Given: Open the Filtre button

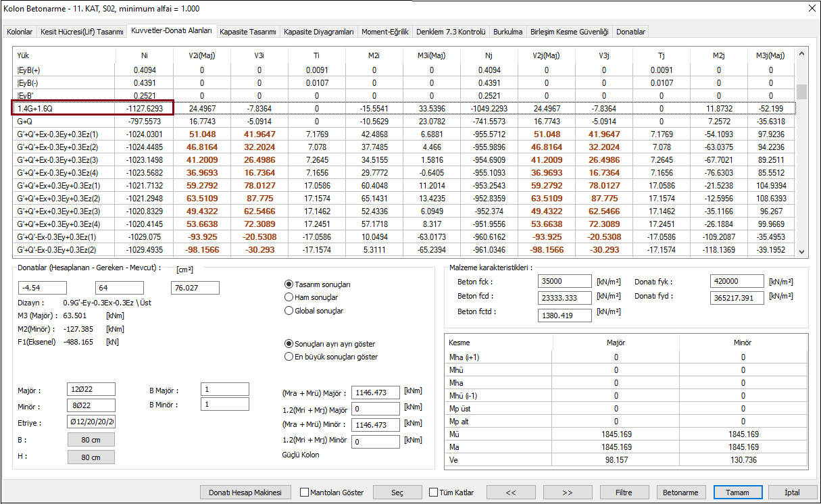Looking at the screenshot, I should (x=624, y=493).
